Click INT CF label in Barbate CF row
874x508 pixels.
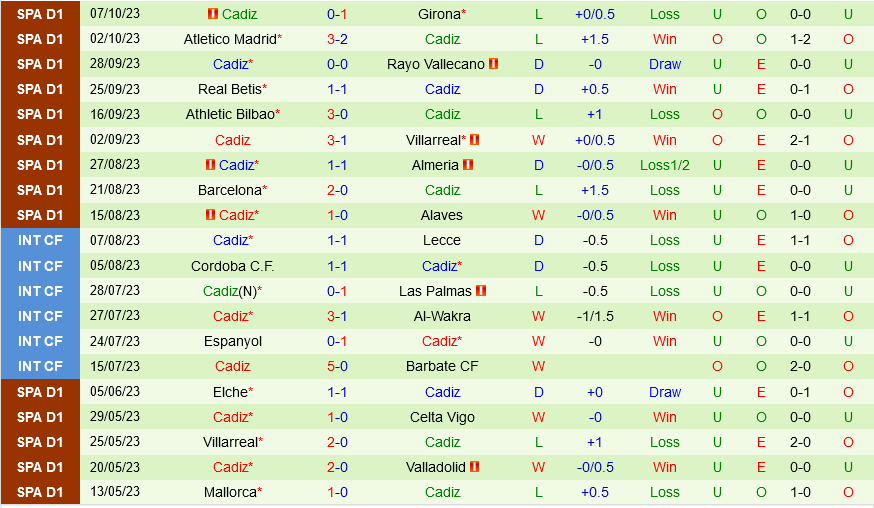coord(40,366)
